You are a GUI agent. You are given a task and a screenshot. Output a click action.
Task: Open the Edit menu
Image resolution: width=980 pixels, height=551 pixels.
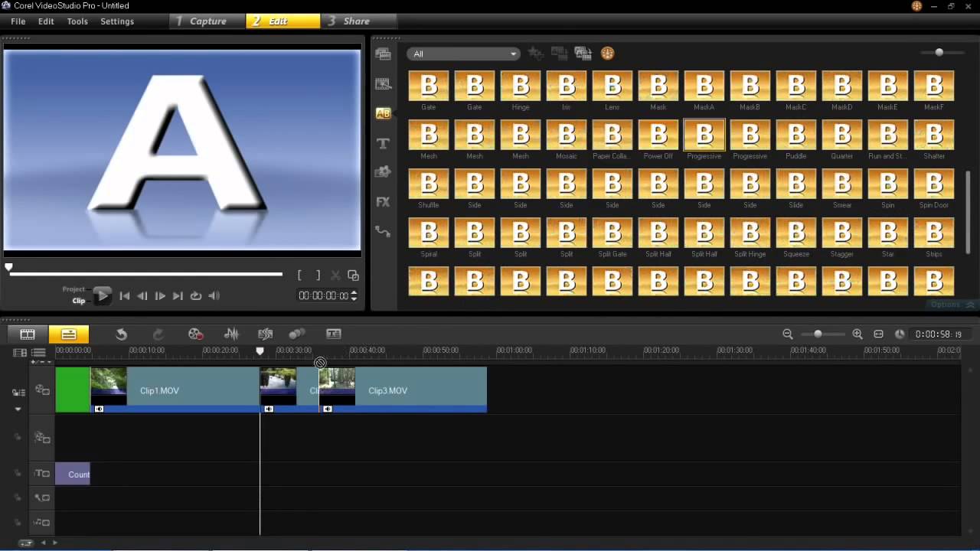(x=46, y=21)
